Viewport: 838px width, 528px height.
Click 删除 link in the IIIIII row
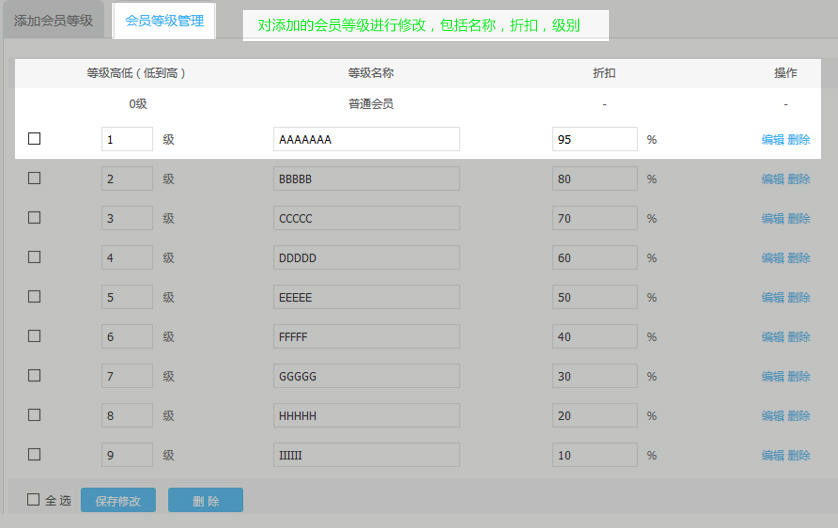[799, 456]
